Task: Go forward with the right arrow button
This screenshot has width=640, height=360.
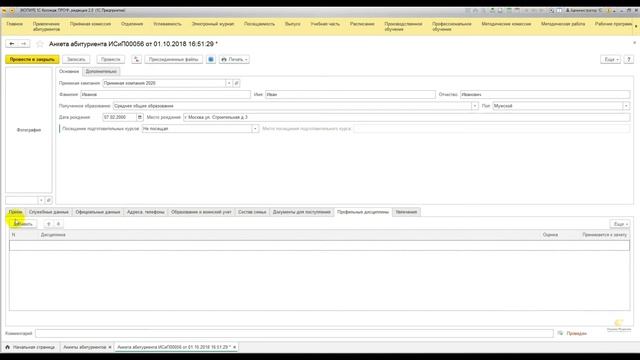Action: pyautogui.click(x=24, y=43)
